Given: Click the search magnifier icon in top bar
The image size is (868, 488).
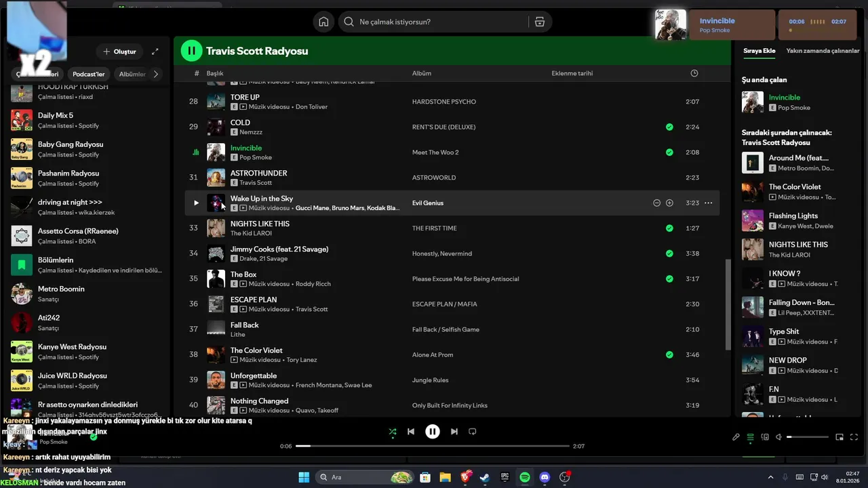Looking at the screenshot, I should click(x=349, y=22).
